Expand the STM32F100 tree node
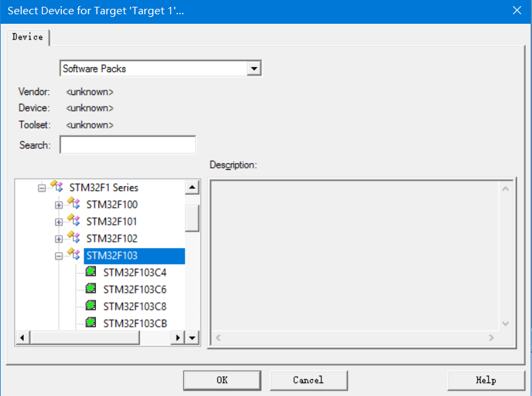 click(x=58, y=205)
